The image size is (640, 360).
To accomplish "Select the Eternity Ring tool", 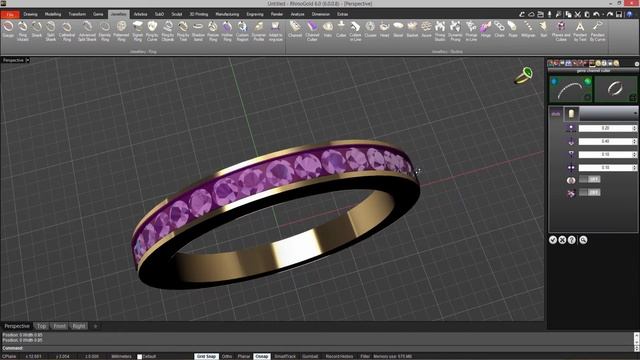I will [x=104, y=31].
